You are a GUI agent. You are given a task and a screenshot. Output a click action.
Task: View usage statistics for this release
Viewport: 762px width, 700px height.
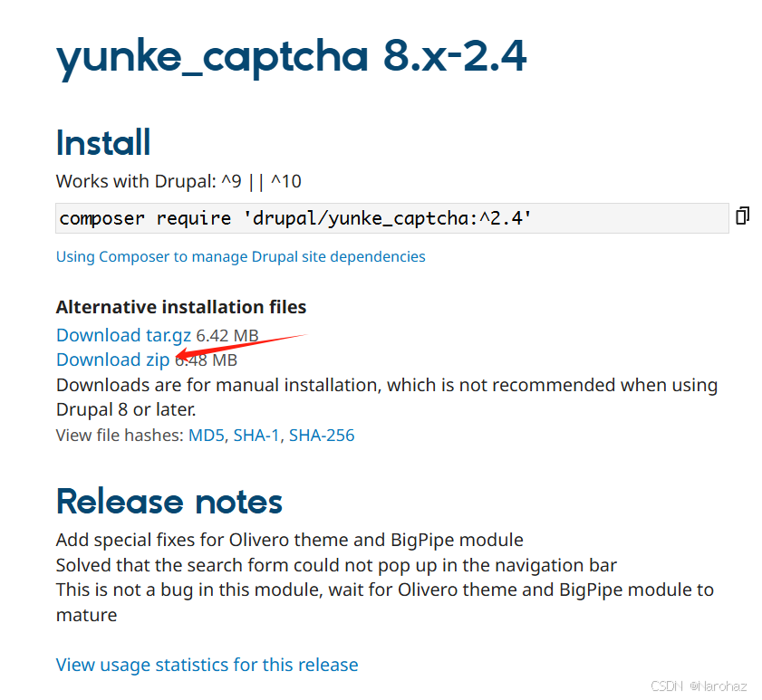(207, 665)
